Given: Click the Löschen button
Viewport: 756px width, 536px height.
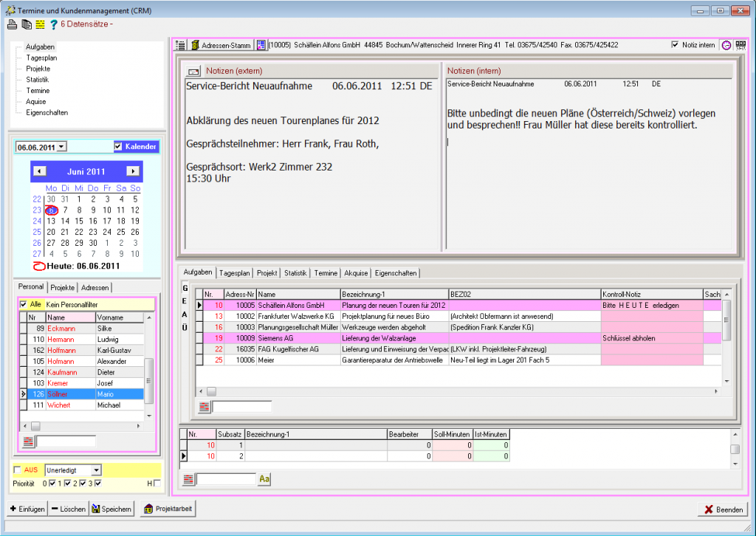Looking at the screenshot, I should (69, 509).
